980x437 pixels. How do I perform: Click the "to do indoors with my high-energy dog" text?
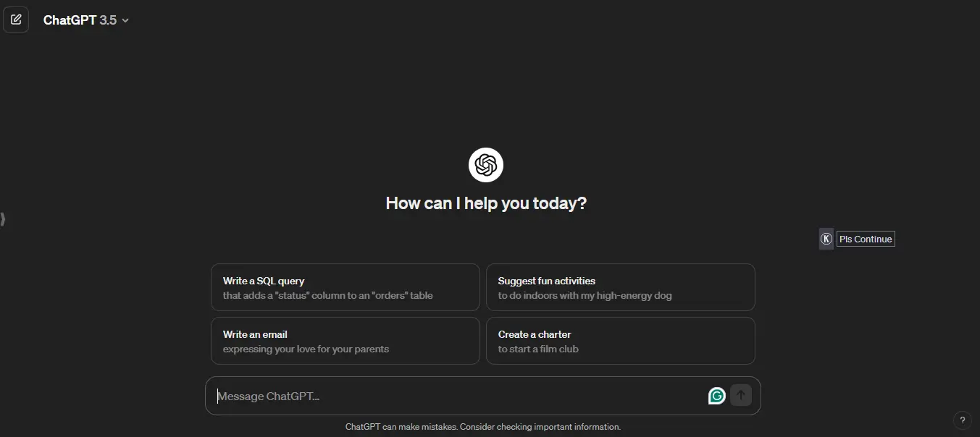(x=585, y=295)
